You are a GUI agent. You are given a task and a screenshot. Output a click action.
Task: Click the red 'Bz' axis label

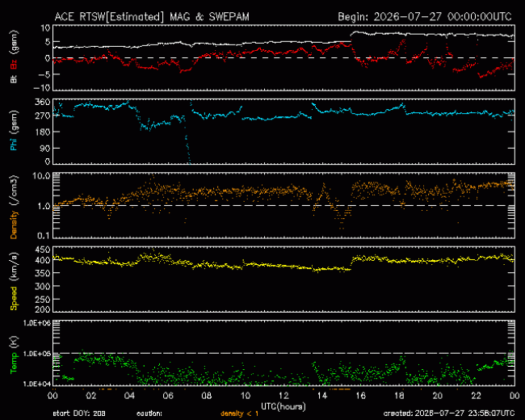tap(14, 65)
